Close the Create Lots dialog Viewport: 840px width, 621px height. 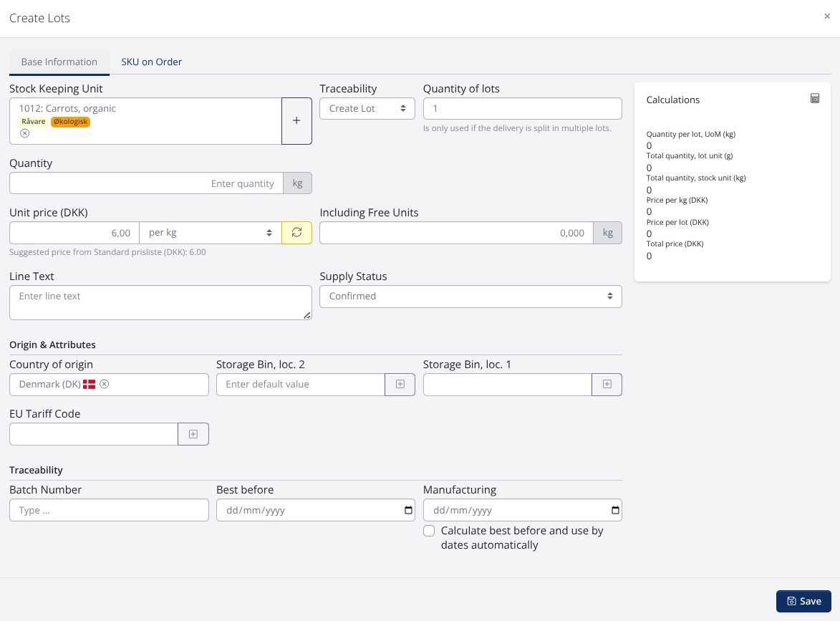827,16
